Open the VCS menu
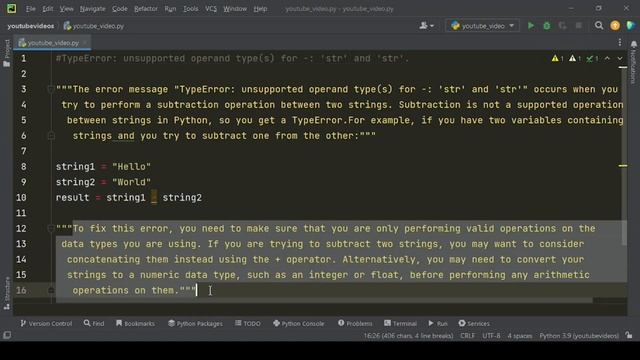 [211, 9]
